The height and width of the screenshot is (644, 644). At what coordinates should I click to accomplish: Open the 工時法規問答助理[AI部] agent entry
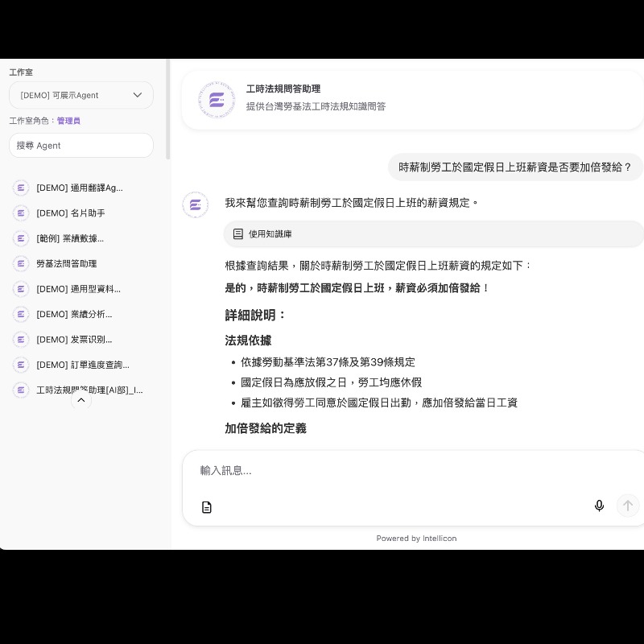(80, 390)
